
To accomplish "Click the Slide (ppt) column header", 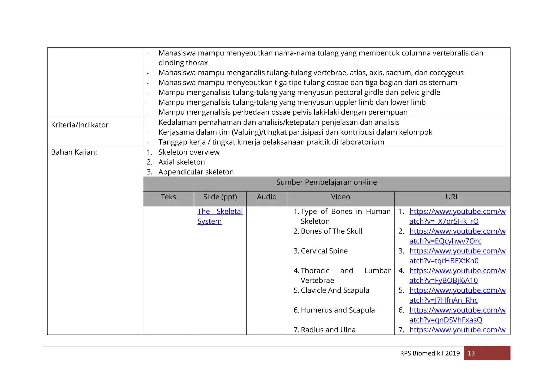I will (x=220, y=197).
